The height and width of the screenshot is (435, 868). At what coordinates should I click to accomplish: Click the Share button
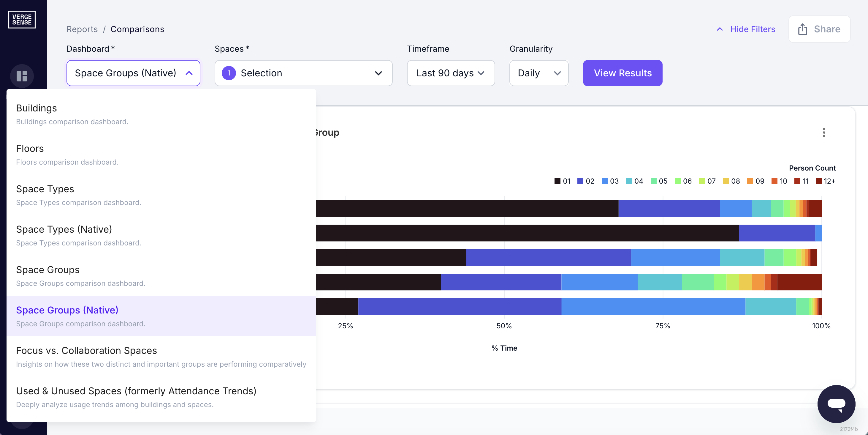point(820,29)
